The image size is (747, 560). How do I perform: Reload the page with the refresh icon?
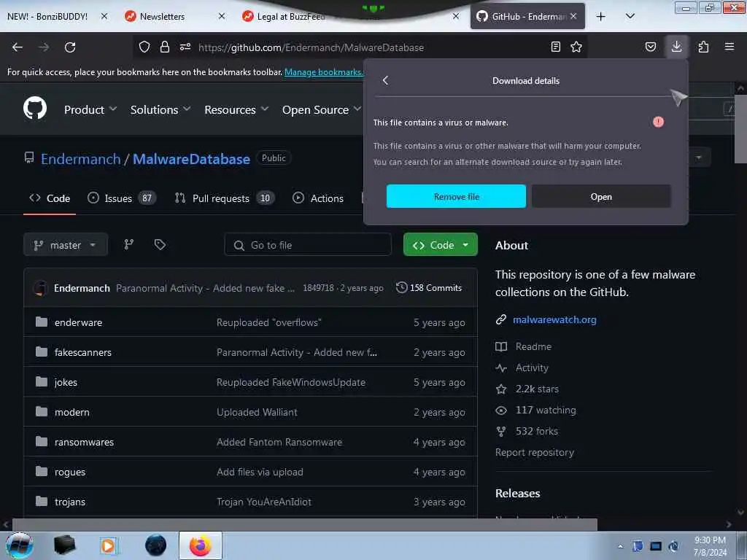point(70,47)
